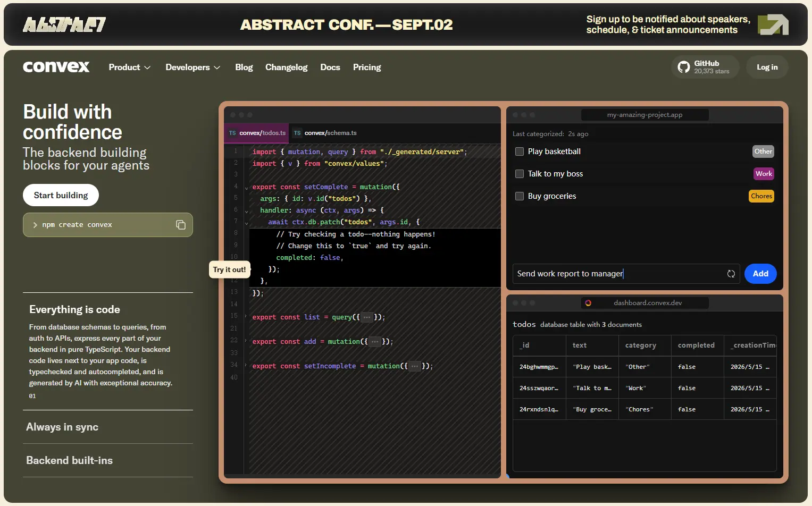Open the Developers dropdown menu

click(x=192, y=68)
